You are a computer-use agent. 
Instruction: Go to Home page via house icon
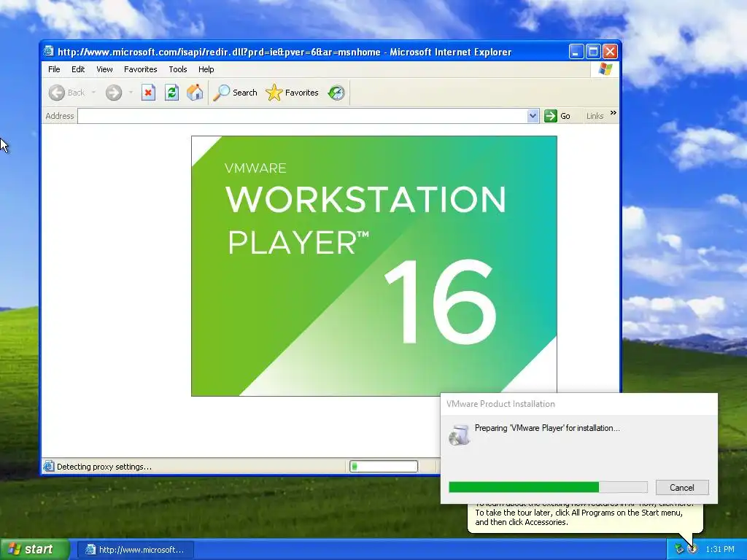coord(194,93)
